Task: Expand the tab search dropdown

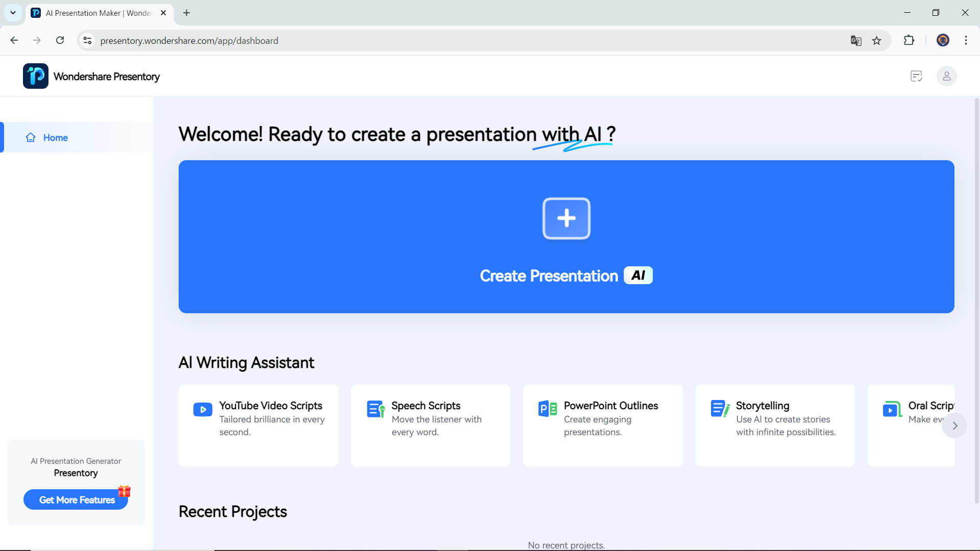Action: (x=13, y=13)
